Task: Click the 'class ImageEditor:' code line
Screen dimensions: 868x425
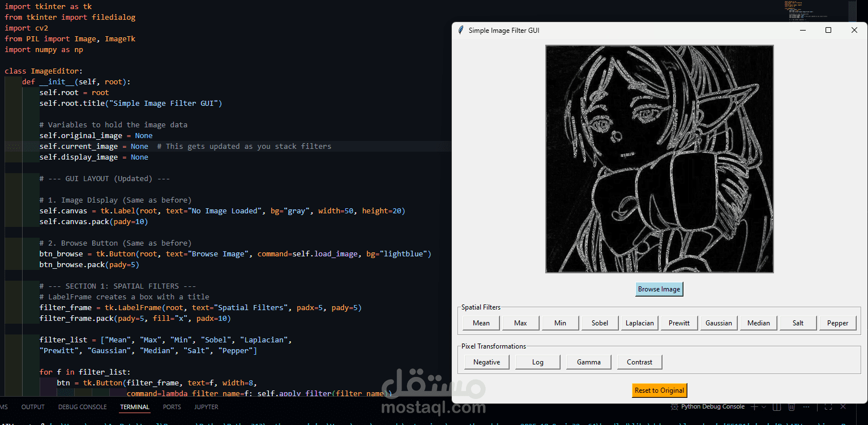Action: (44, 71)
